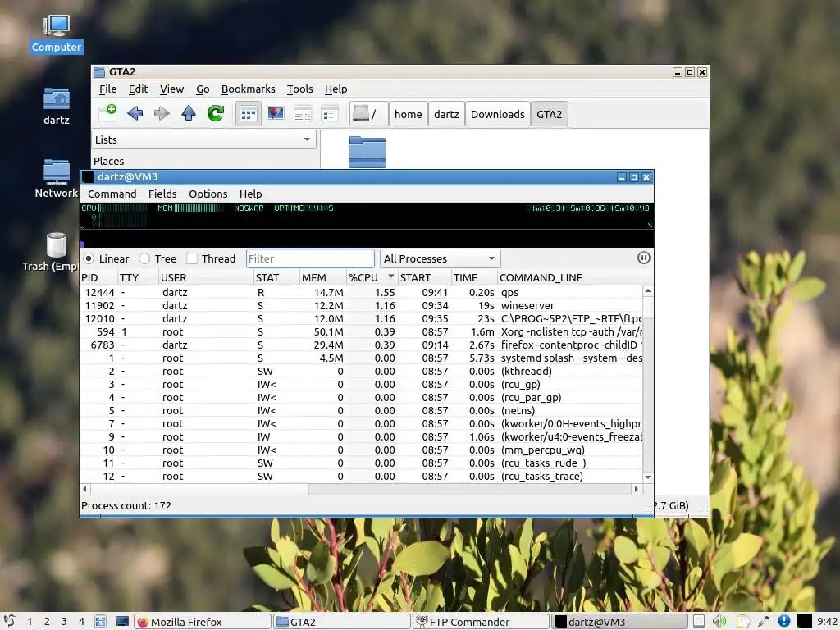
Task: Open View menu in GTA2 window
Action: coord(171,89)
